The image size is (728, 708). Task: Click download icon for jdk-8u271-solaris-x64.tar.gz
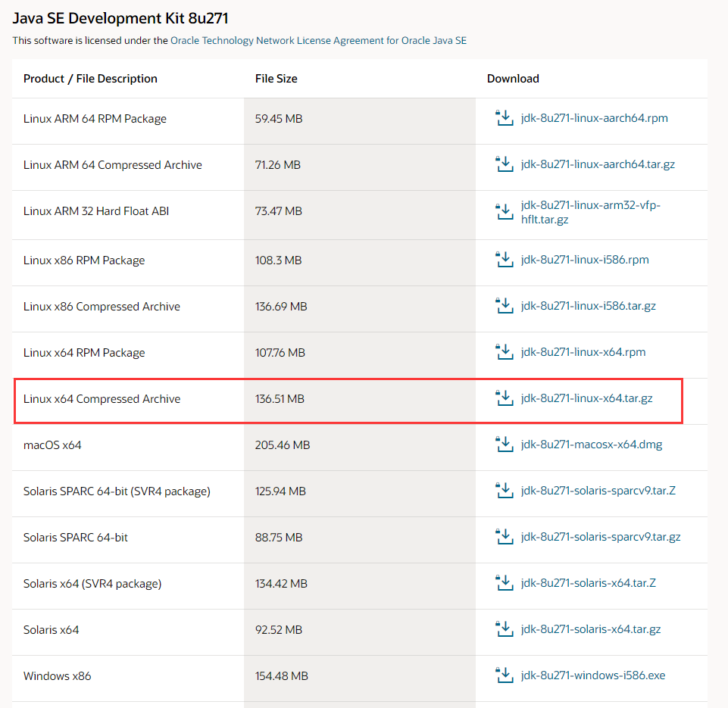[505, 628]
